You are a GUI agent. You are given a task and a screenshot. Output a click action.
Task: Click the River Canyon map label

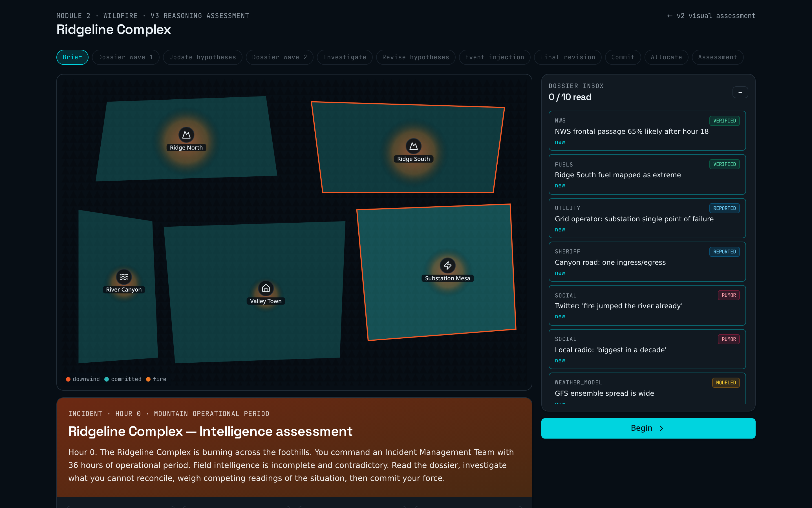[124, 290]
